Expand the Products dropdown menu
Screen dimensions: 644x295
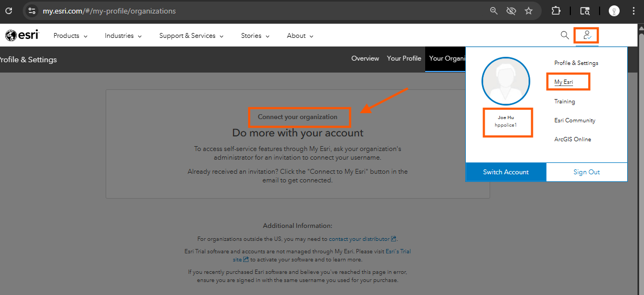pos(70,36)
